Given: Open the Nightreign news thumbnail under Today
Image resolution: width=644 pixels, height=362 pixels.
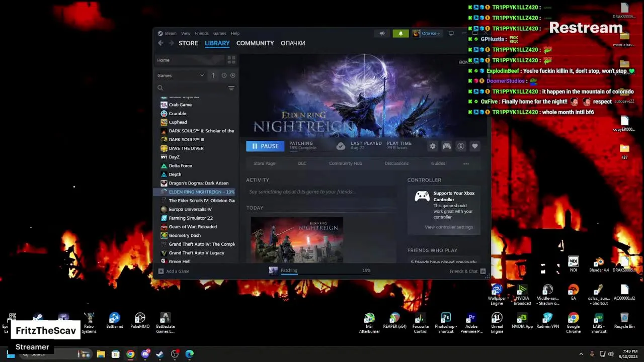Looking at the screenshot, I should coord(297,240).
